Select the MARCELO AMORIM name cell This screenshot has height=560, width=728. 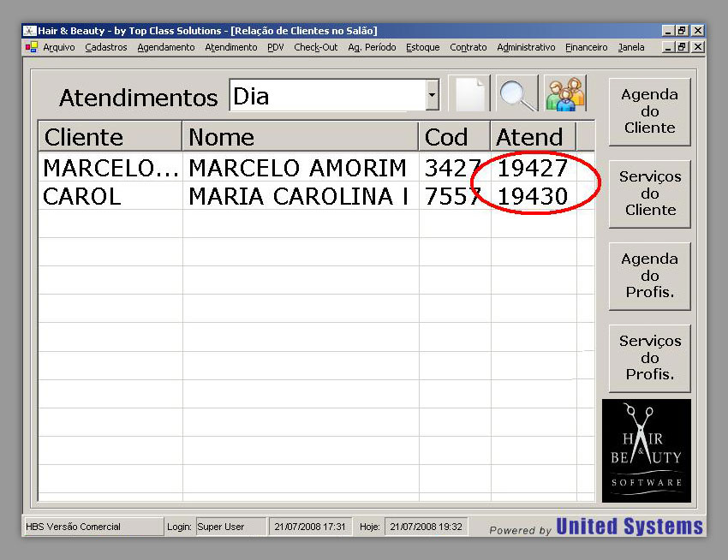pyautogui.click(x=301, y=168)
